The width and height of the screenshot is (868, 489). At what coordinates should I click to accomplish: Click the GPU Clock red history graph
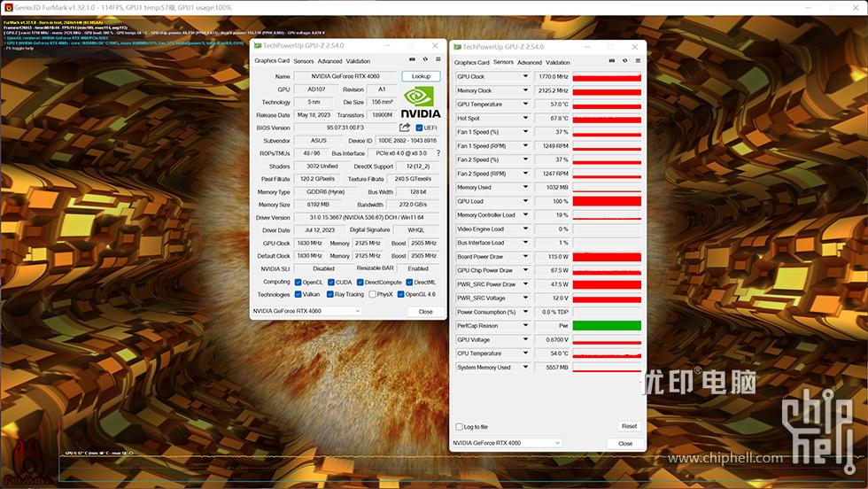[607, 76]
